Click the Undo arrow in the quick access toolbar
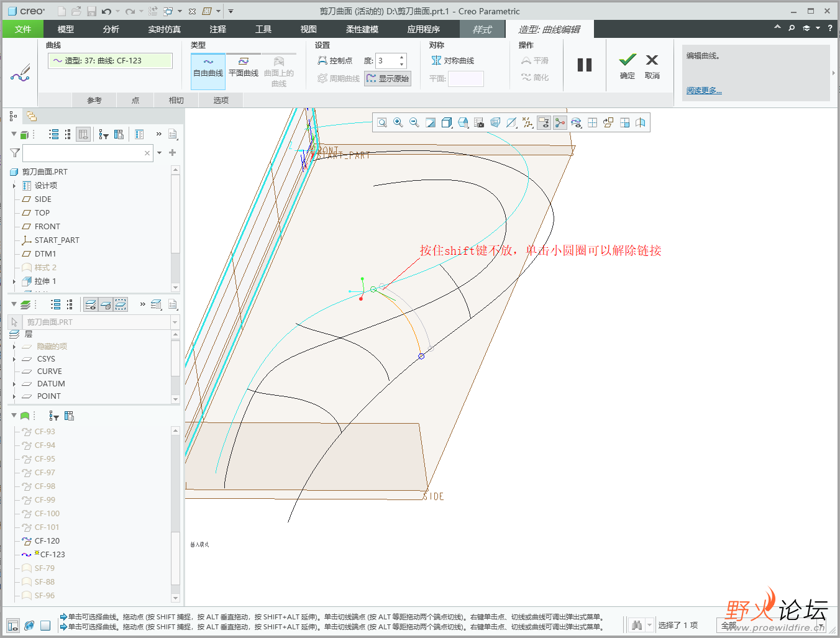 pyautogui.click(x=106, y=11)
